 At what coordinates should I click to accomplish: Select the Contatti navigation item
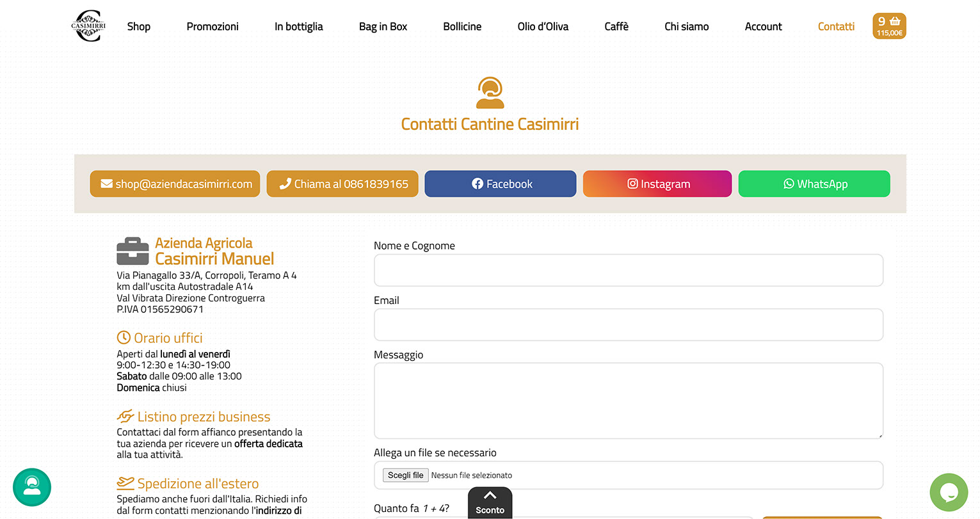(836, 26)
